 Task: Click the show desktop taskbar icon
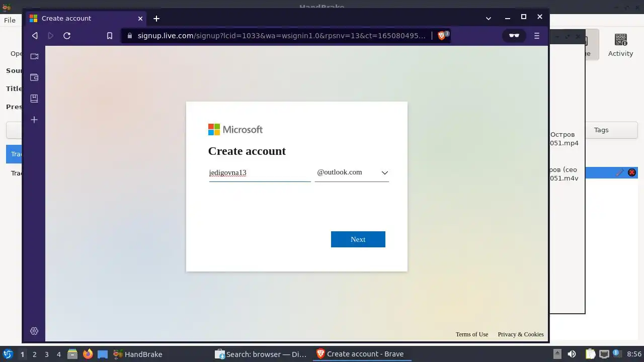coord(103,354)
